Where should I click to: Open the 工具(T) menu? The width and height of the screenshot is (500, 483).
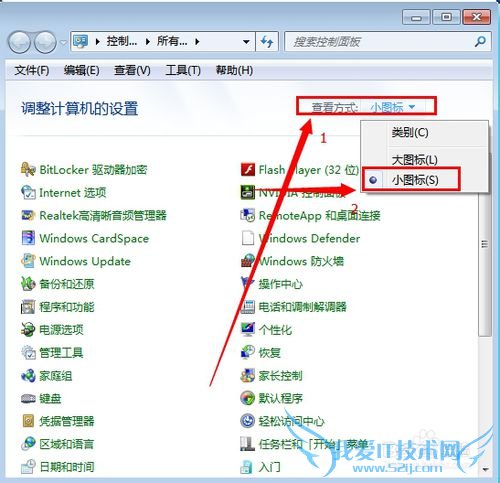[183, 70]
